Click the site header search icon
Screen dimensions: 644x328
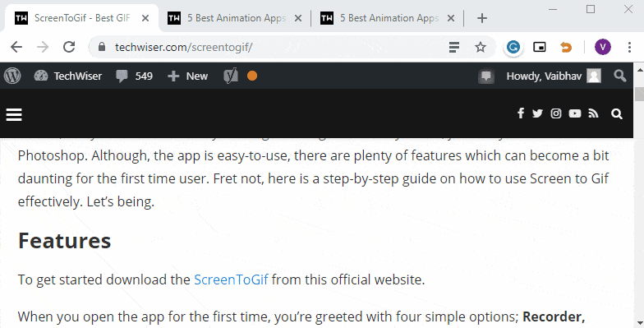(616, 113)
